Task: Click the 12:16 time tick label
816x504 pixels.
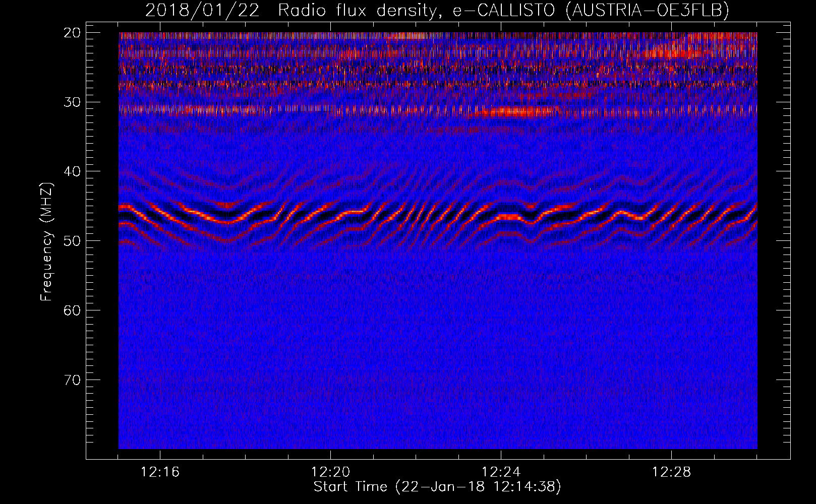Action: [160, 472]
